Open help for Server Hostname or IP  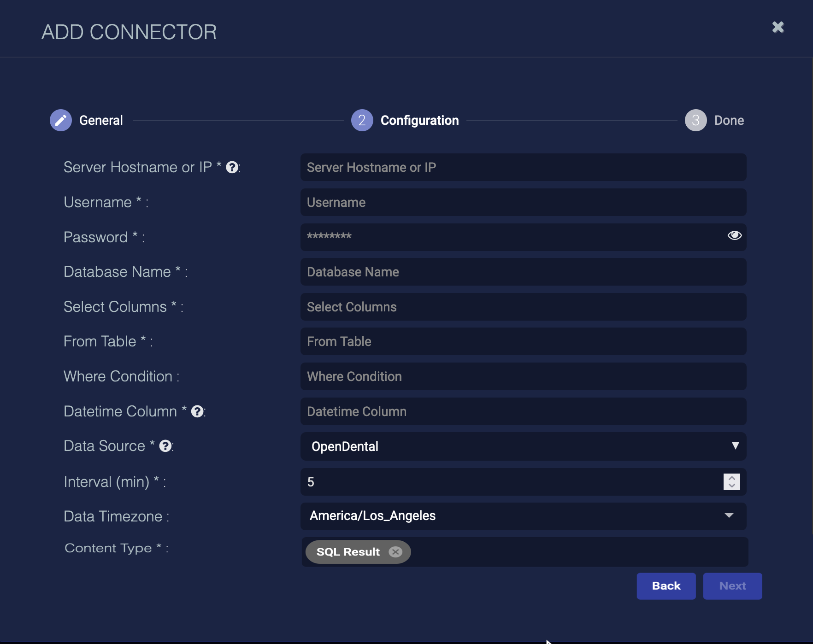(x=232, y=167)
